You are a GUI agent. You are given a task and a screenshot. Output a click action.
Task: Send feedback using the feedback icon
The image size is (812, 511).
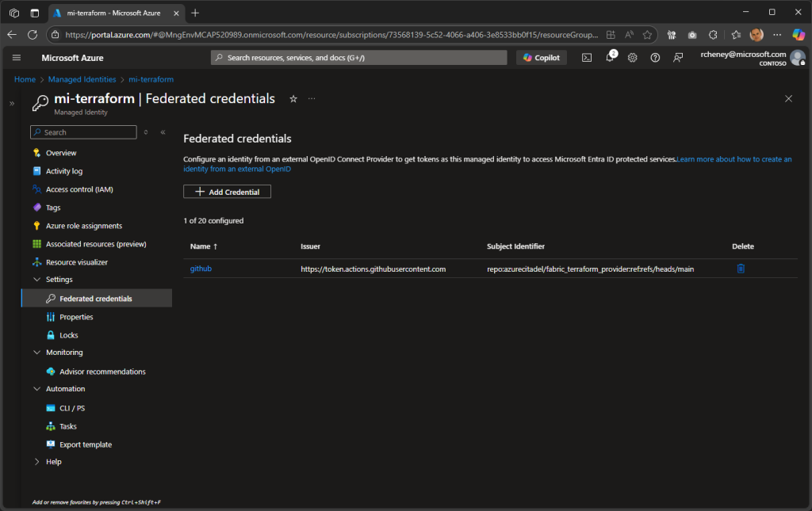tap(679, 57)
